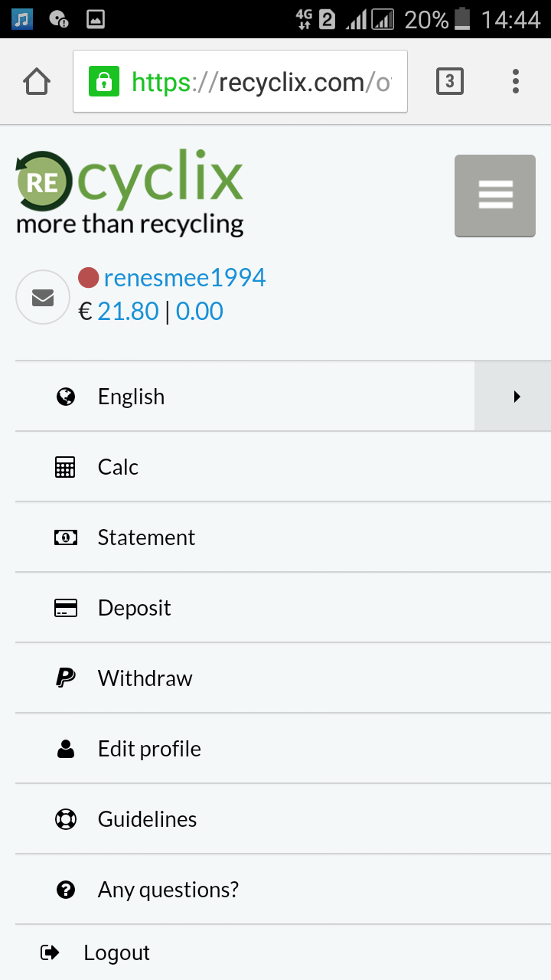
Task: Click the question mark help icon
Action: [66, 890]
